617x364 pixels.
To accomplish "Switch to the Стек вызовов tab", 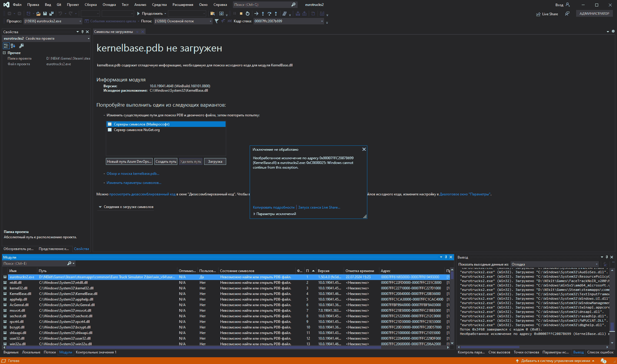I will [499, 352].
